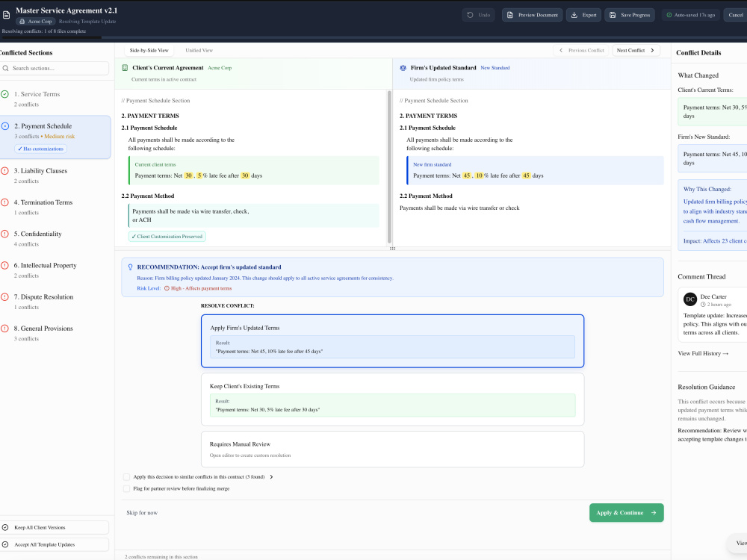Switch to Unified View tab
Image resolution: width=747 pixels, height=560 pixels.
pos(199,50)
